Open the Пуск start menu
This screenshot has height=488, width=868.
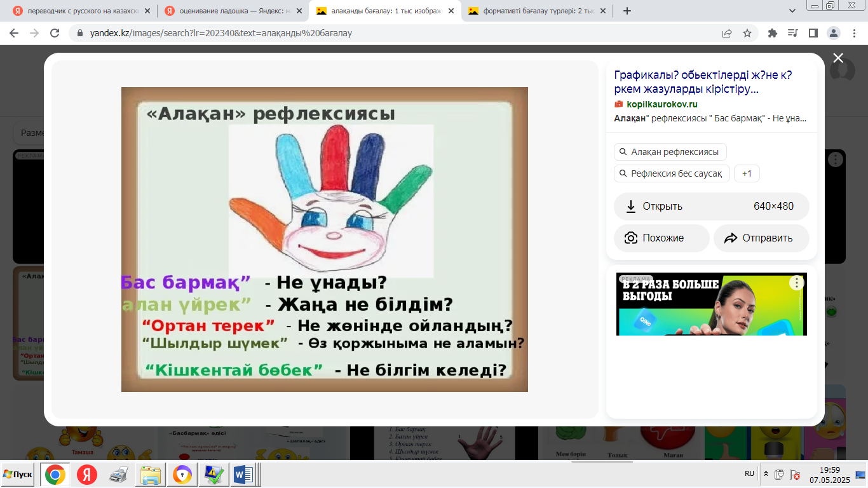pyautogui.click(x=18, y=475)
